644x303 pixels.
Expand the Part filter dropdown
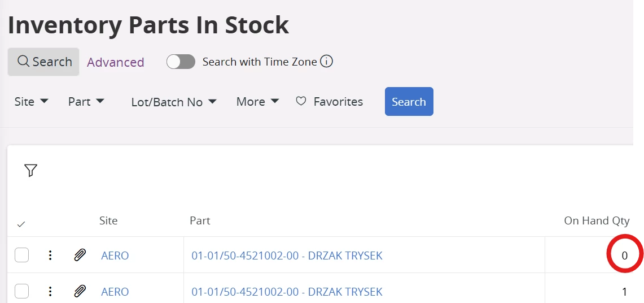(x=86, y=102)
